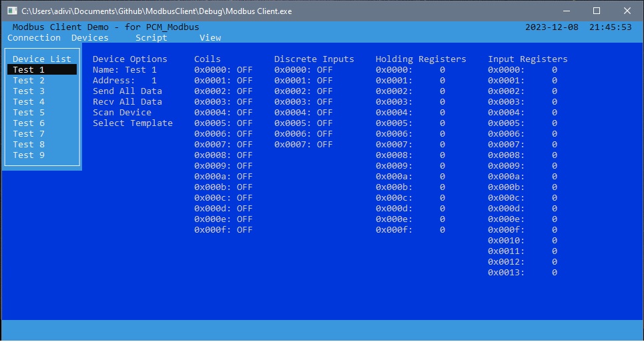644x344 pixels.
Task: Open the Script menu
Action: click(x=151, y=38)
